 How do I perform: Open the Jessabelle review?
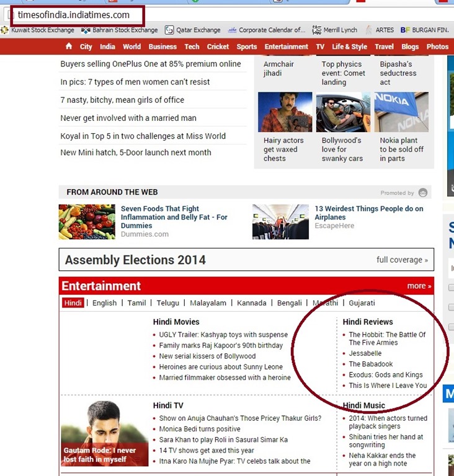365,353
